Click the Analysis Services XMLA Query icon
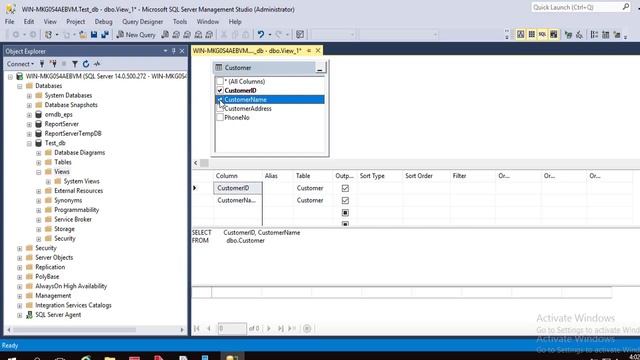Screen dimensions: 640x360 [x=198, y=35]
